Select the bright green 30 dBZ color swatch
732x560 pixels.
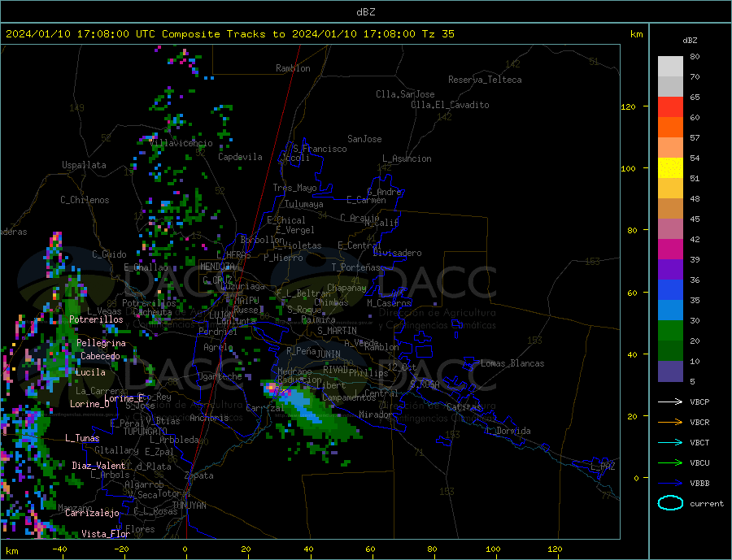click(x=670, y=331)
